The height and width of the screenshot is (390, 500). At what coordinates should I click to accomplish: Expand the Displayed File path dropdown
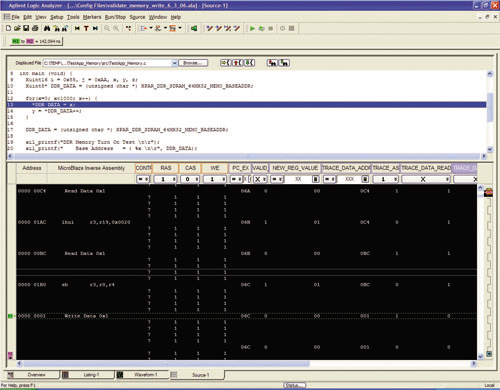pos(174,63)
